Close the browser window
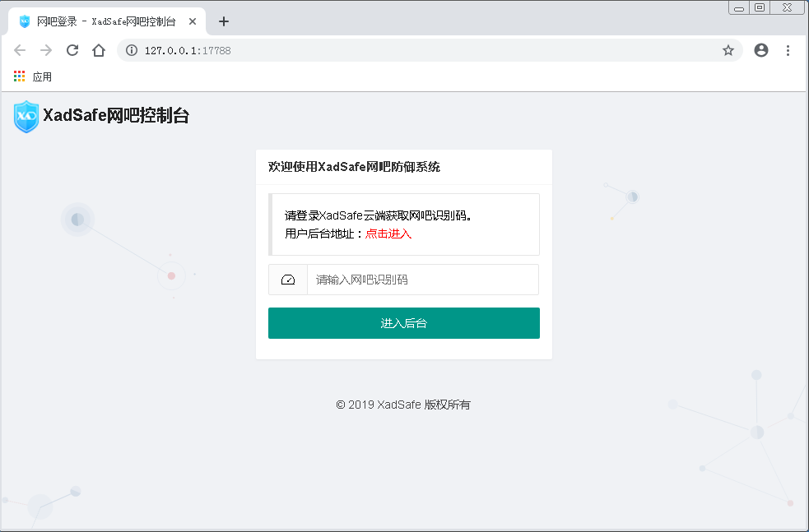 coord(788,7)
